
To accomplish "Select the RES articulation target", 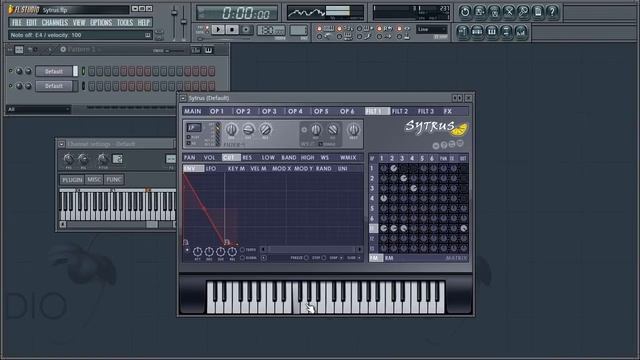I will tap(247, 158).
